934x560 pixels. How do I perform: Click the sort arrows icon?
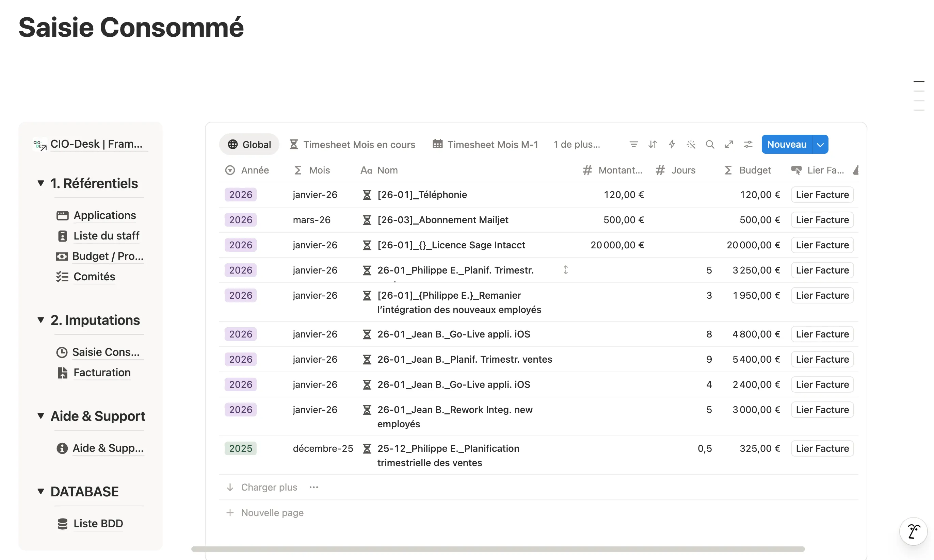[x=653, y=144]
